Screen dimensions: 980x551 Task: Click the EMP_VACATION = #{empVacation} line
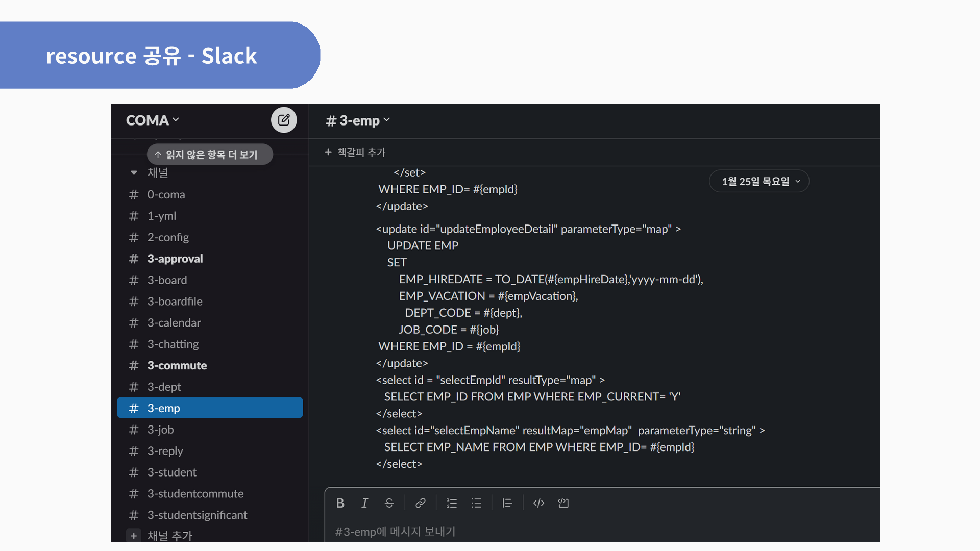[x=488, y=296]
